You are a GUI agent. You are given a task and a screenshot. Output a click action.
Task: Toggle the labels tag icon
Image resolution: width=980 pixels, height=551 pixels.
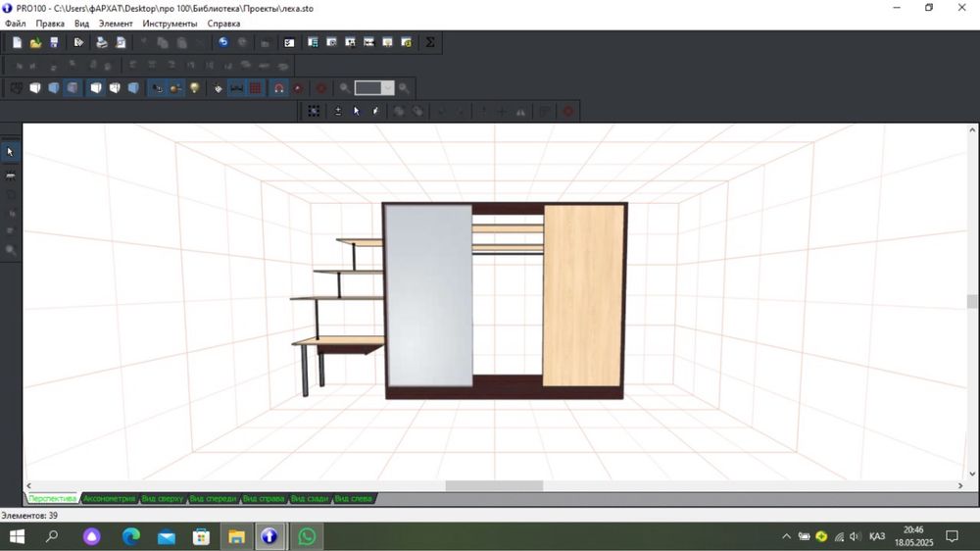coord(219,88)
